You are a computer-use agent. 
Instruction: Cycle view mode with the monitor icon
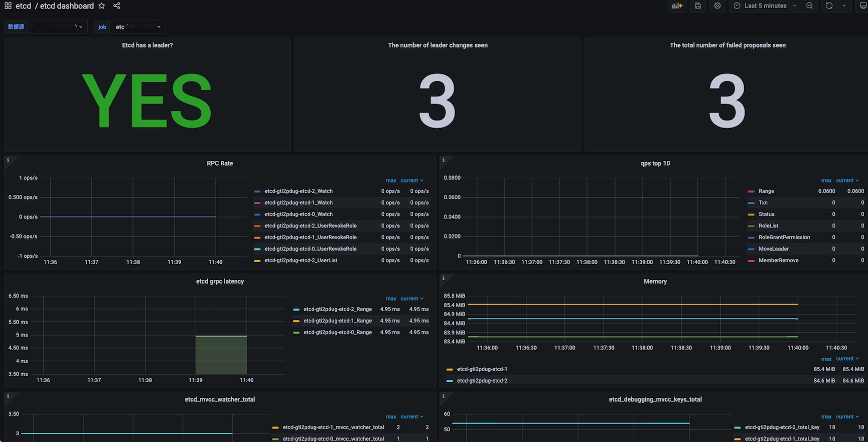863,6
